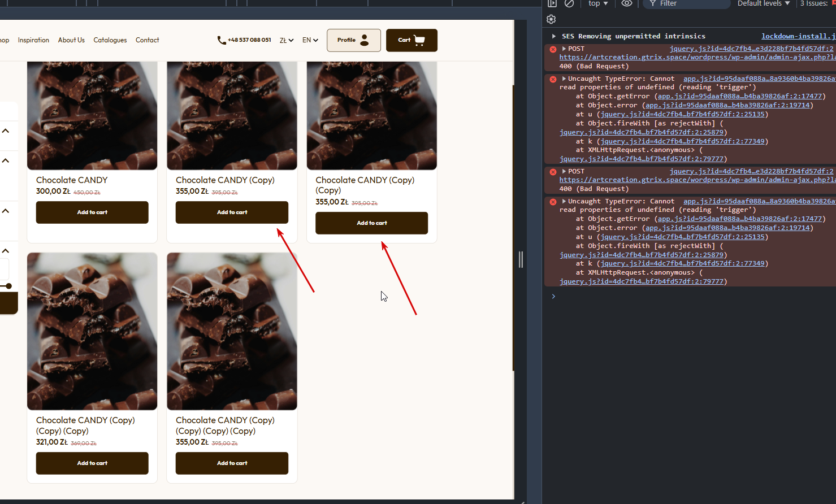Viewport: 836px width, 504px height.
Task: Click the first '400 (Bad Request)' text
Action: click(594, 67)
